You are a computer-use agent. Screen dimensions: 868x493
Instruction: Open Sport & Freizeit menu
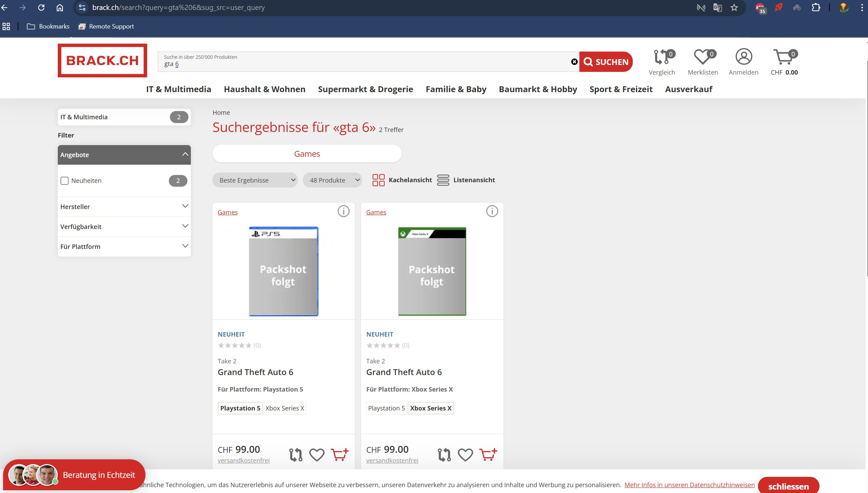point(621,89)
